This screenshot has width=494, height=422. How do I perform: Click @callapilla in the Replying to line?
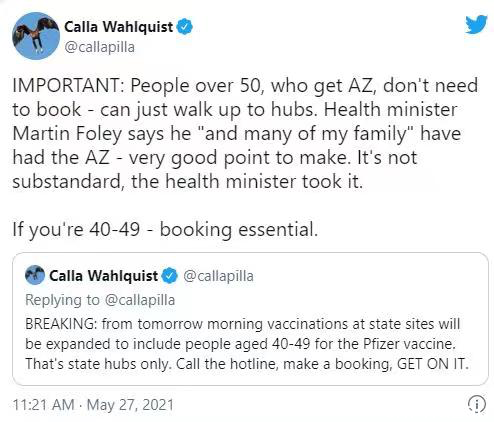pos(140,300)
